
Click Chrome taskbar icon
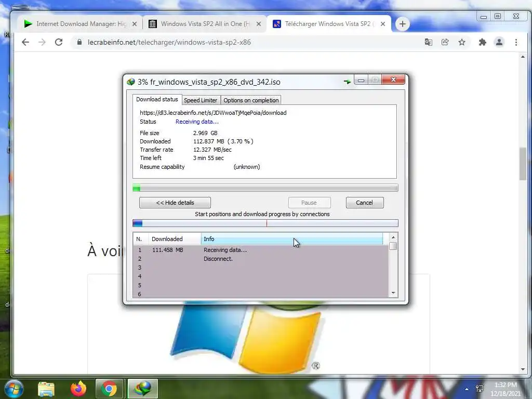[109, 389]
